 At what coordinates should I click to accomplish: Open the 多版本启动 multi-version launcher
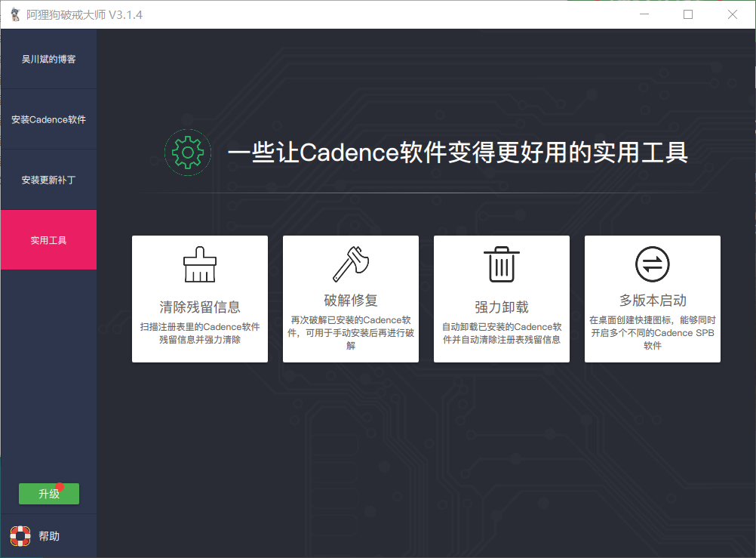652,298
